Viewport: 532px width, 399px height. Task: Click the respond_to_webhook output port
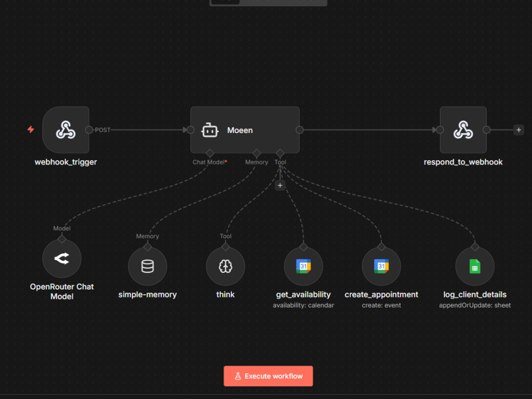pyautogui.click(x=487, y=130)
